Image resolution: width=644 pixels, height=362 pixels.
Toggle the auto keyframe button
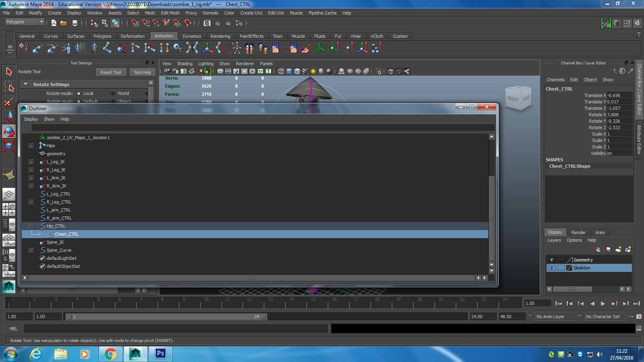click(630, 317)
